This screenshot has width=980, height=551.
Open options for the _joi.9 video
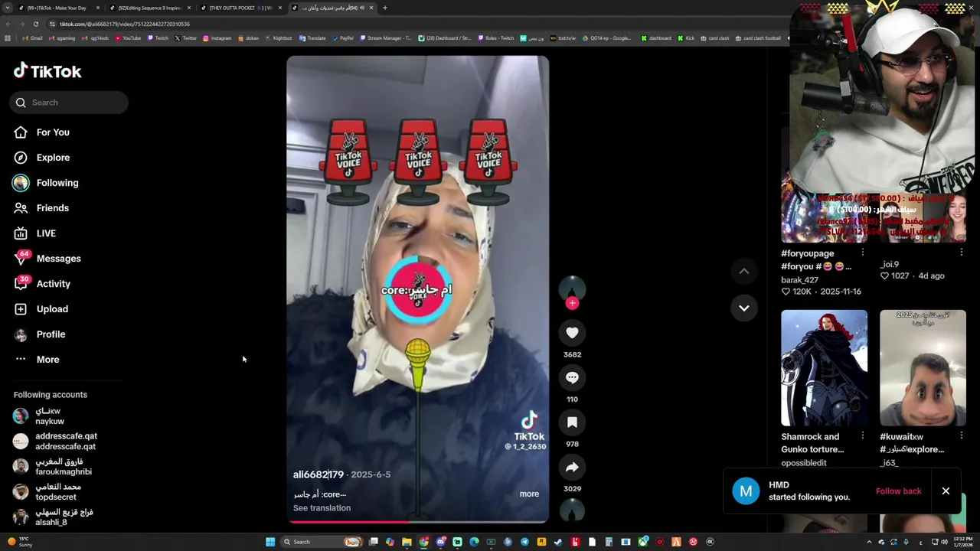[961, 252]
